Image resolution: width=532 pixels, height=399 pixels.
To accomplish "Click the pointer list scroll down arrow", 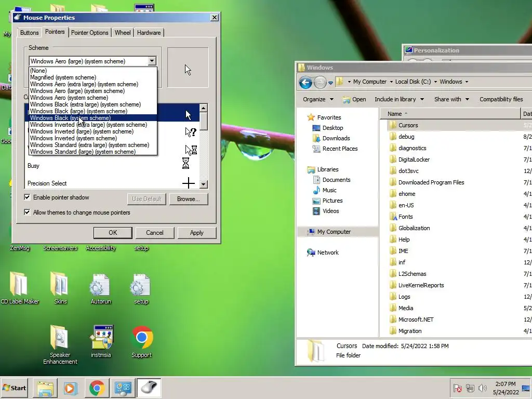I will [x=204, y=184].
